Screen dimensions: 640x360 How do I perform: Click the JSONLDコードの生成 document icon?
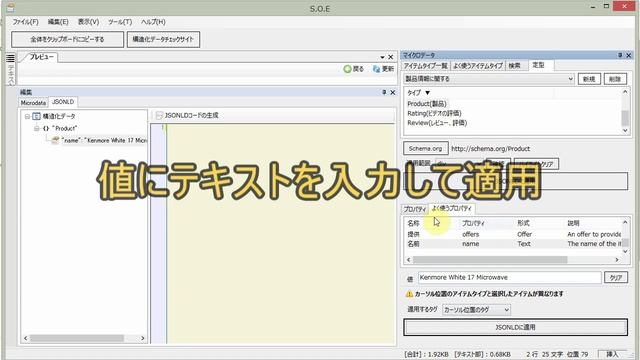tap(159, 116)
